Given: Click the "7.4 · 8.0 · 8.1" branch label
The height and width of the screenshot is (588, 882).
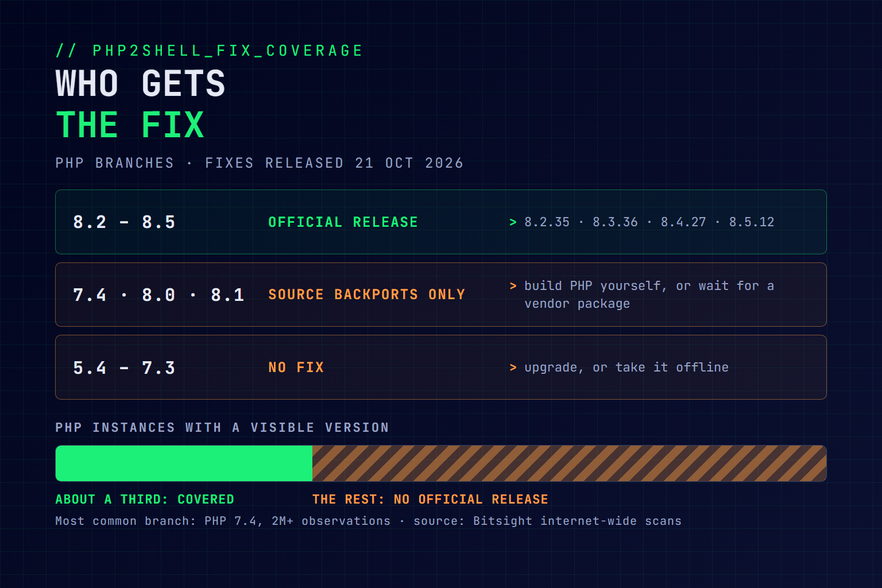Looking at the screenshot, I should [x=158, y=295].
